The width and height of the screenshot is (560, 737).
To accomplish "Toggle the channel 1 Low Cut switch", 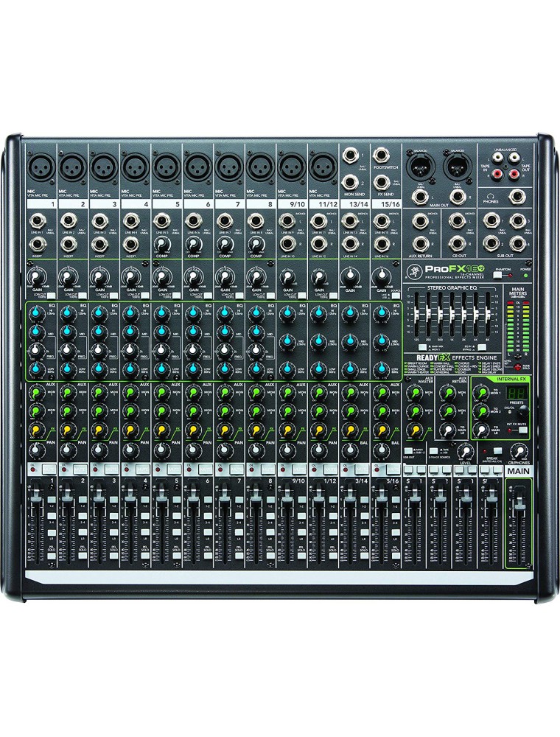I will [x=50, y=296].
